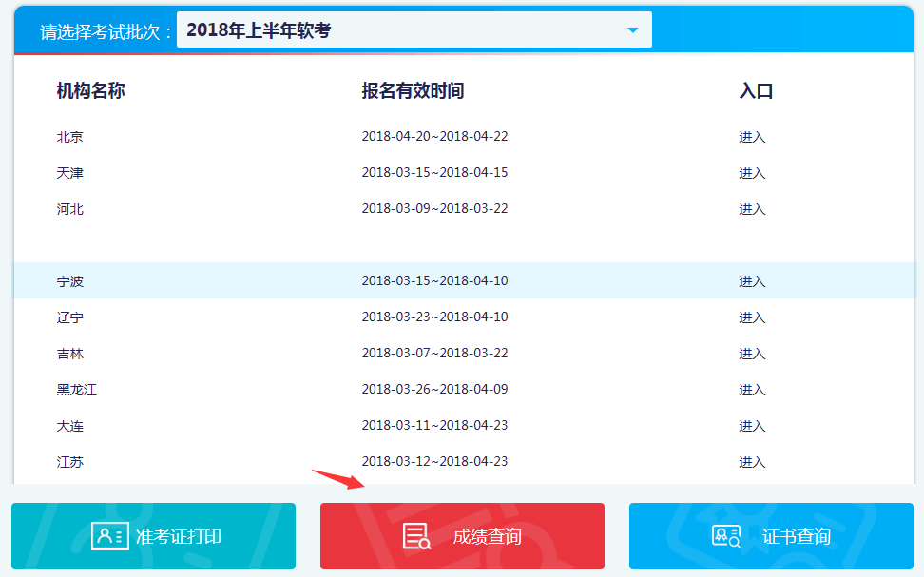Viewport: 924px width, 577px height.
Task: Click the document search icon on 成绩查询
Action: 416,536
